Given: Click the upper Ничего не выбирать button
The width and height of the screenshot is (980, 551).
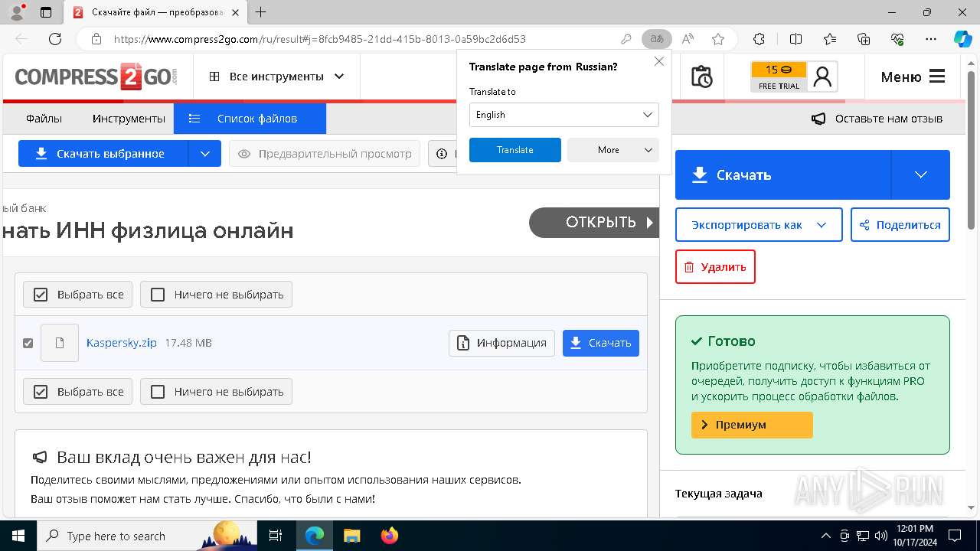Looking at the screenshot, I should pos(216,295).
